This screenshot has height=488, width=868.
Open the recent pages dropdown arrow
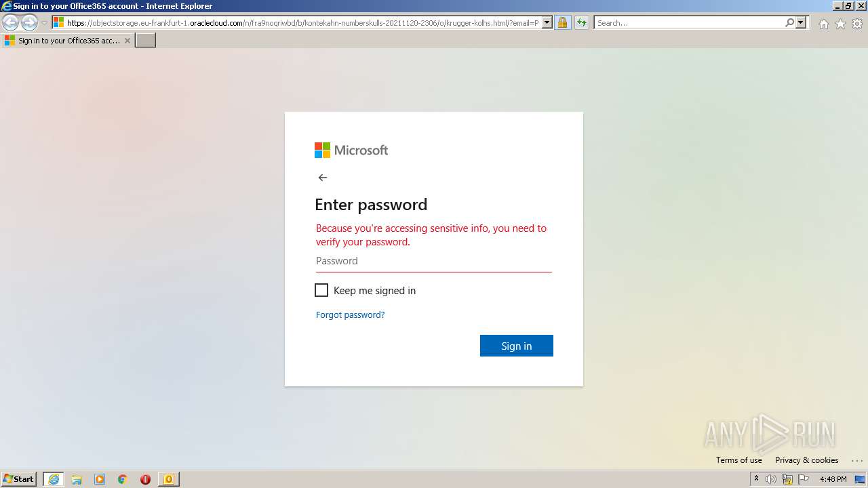coord(44,23)
